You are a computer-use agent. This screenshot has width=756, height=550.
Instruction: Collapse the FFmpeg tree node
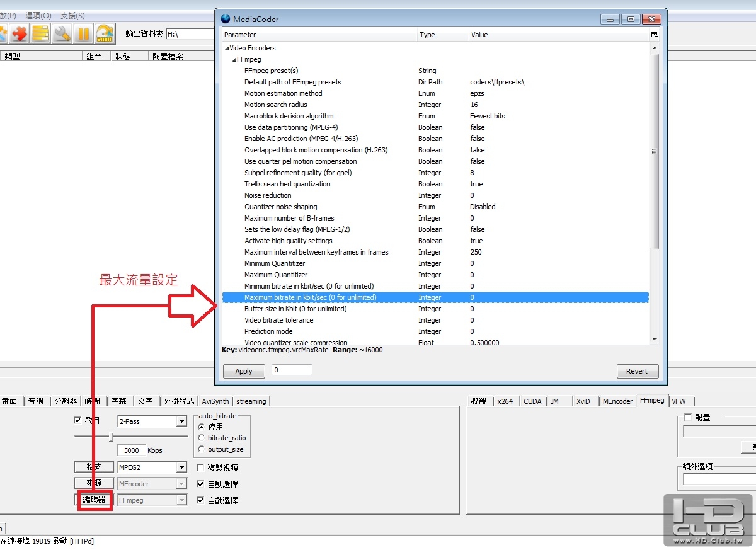pyautogui.click(x=234, y=59)
